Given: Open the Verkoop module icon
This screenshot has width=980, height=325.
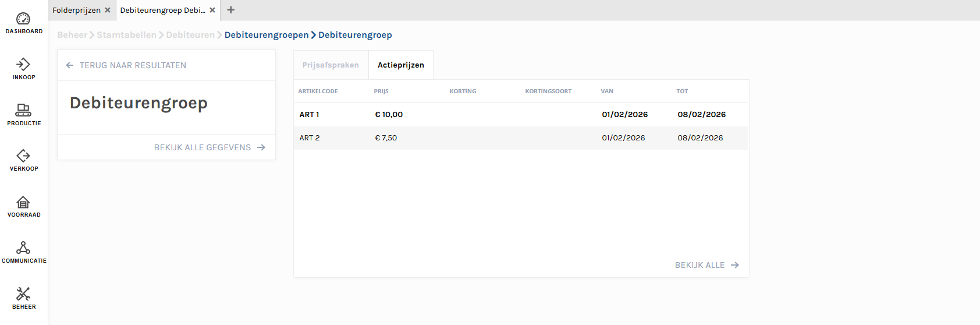Looking at the screenshot, I should click(x=23, y=156).
